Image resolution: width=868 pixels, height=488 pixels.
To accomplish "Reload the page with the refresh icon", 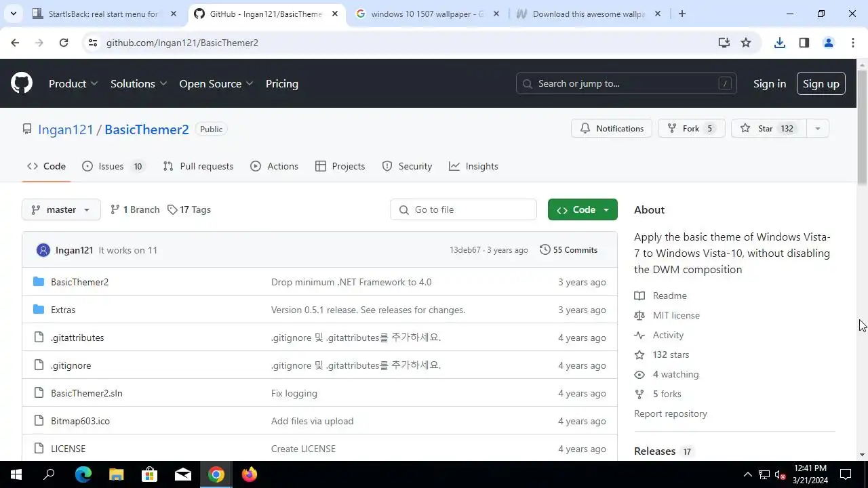I will click(64, 43).
